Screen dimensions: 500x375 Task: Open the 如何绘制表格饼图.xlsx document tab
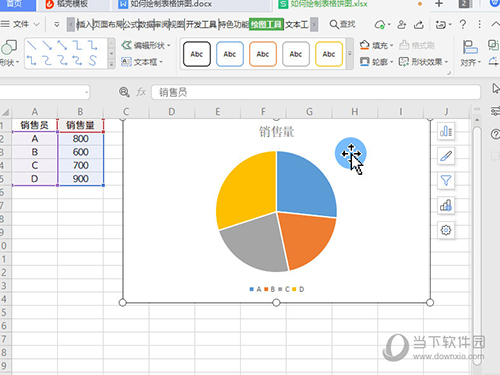pos(328,4)
